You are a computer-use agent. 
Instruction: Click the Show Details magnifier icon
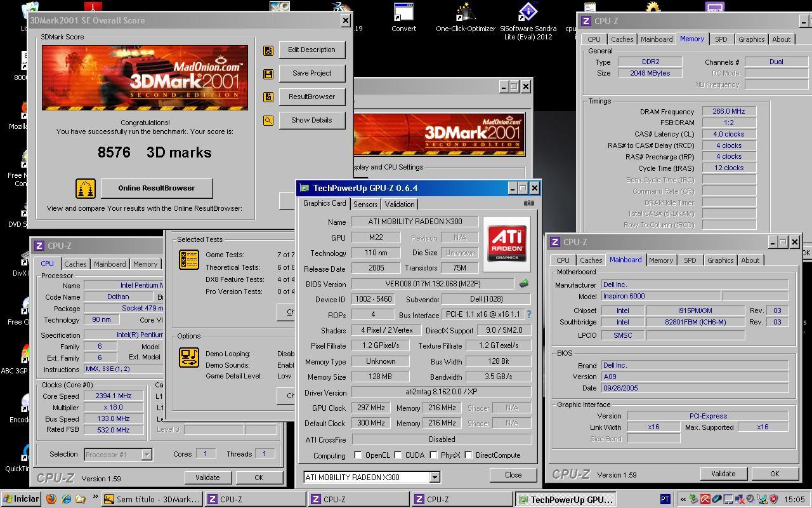pos(268,121)
